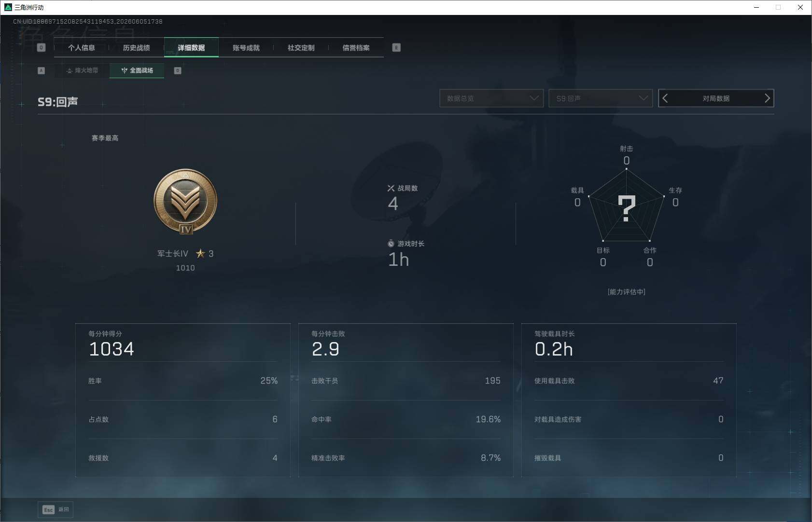Click the 使用载具击败 row showing 47

629,381
